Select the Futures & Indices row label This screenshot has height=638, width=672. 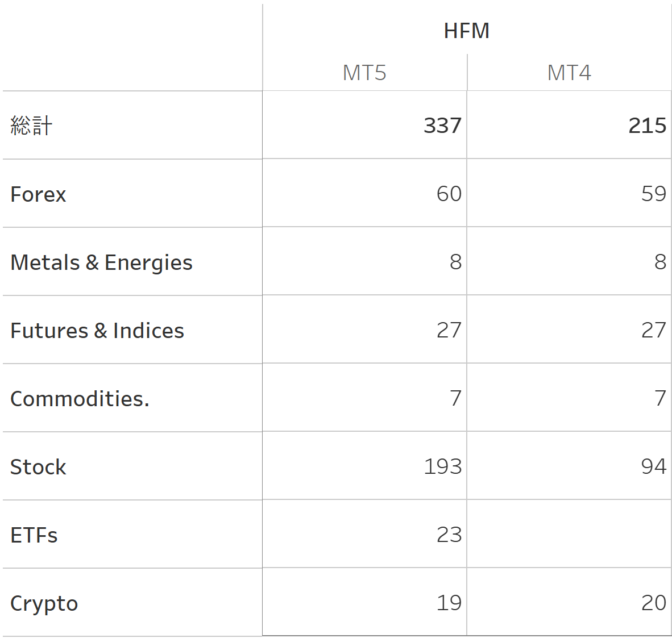click(97, 331)
